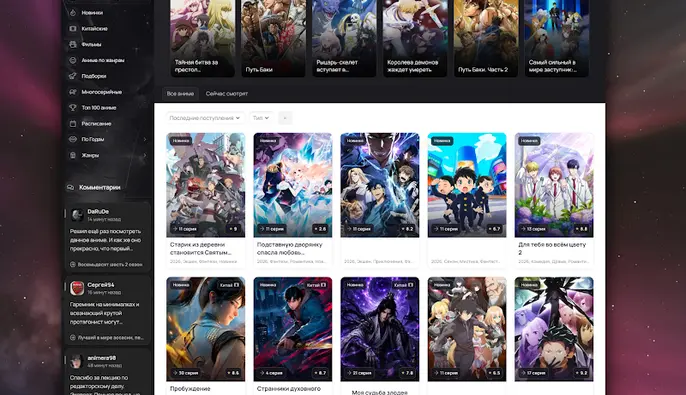This screenshot has width=686, height=395.
Task: Click the speech bubble icon beside Комментарии
Action: [70, 187]
